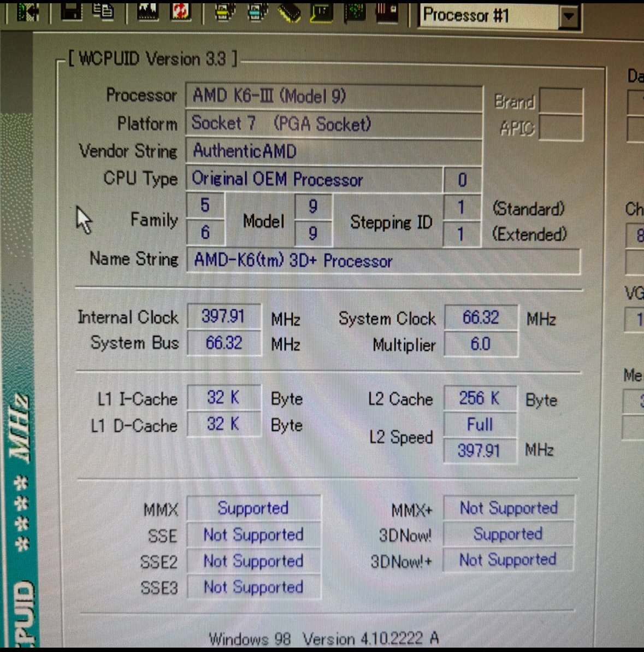
Task: Click the first yellow printer-like toolbar icon
Action: 225,11
